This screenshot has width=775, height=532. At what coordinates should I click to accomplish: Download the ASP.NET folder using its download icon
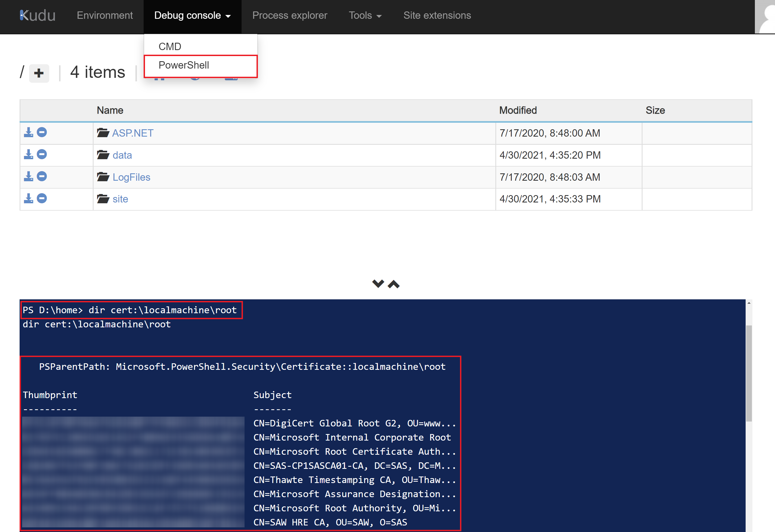[28, 132]
